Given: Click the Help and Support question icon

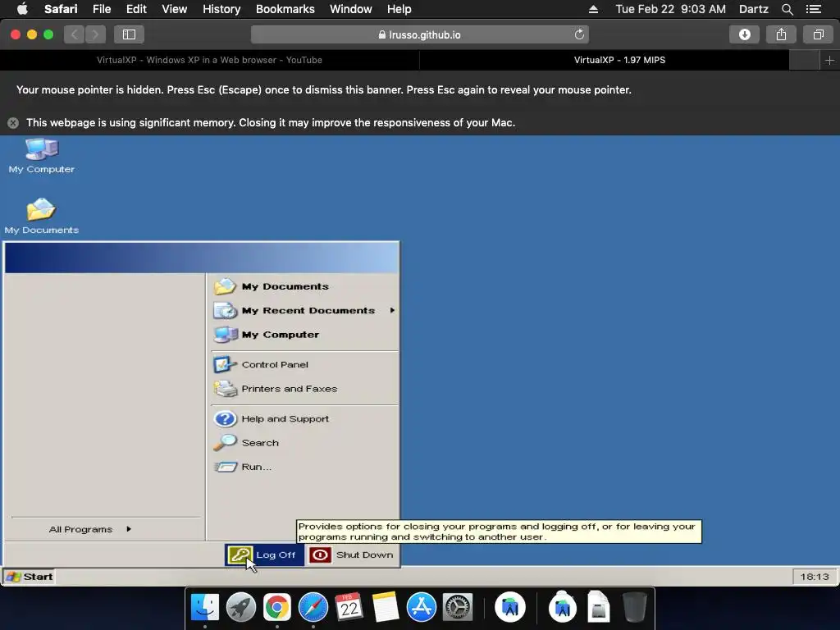Looking at the screenshot, I should [x=225, y=419].
